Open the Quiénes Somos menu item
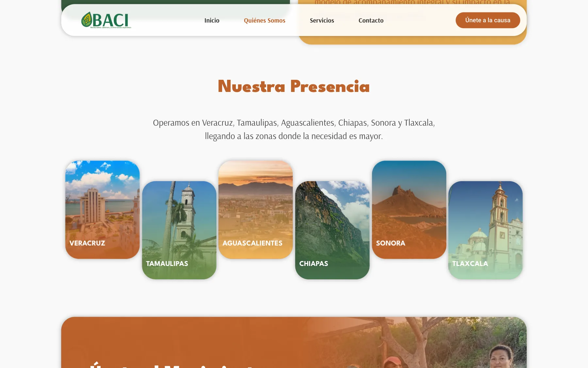This screenshot has width=588, height=368. (x=265, y=20)
